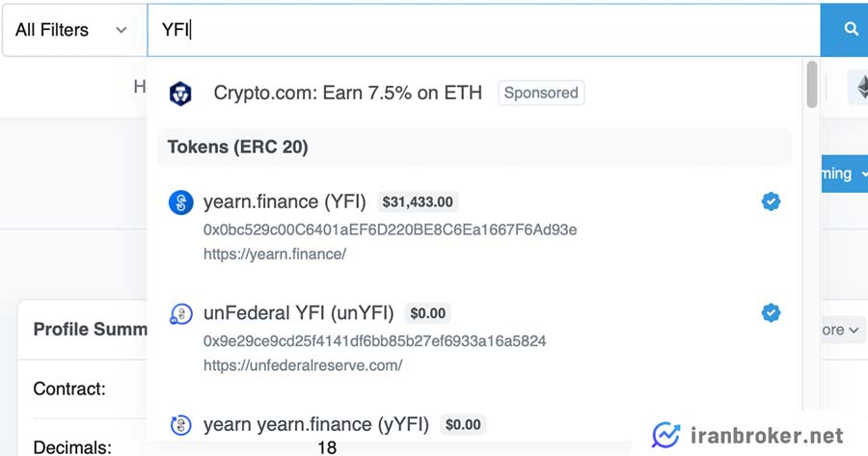Click the unFederal YFI token icon
868x456 pixels.
tap(181, 313)
